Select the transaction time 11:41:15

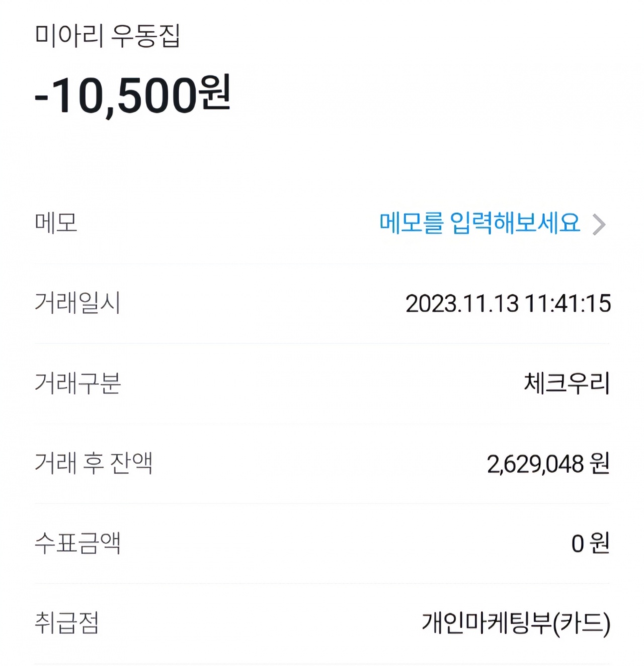click(568, 304)
